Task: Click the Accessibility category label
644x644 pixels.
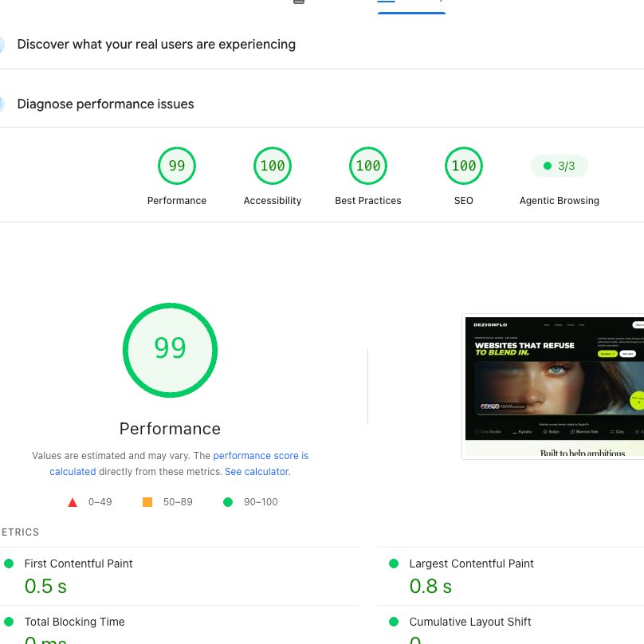Action: [x=273, y=200]
